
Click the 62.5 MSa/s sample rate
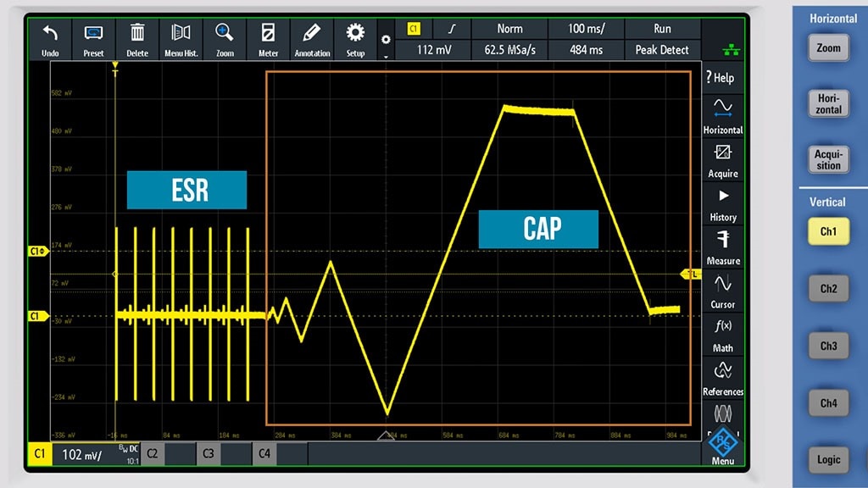coord(509,50)
